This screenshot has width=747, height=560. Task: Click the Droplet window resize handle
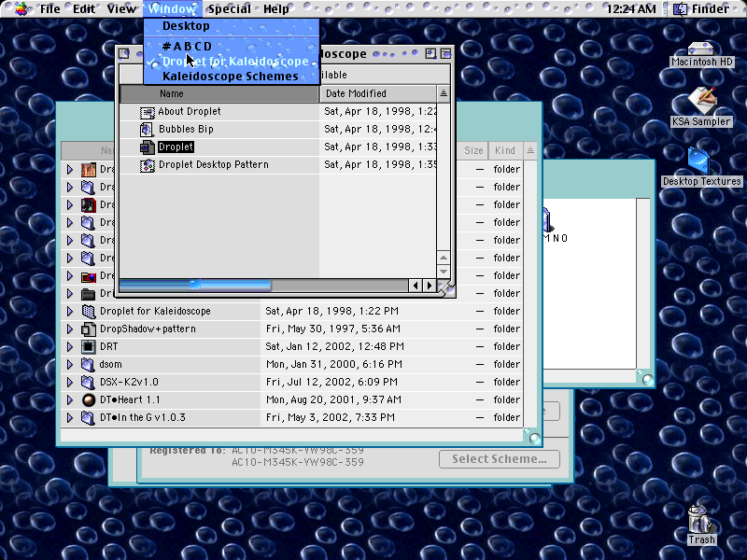(446, 288)
